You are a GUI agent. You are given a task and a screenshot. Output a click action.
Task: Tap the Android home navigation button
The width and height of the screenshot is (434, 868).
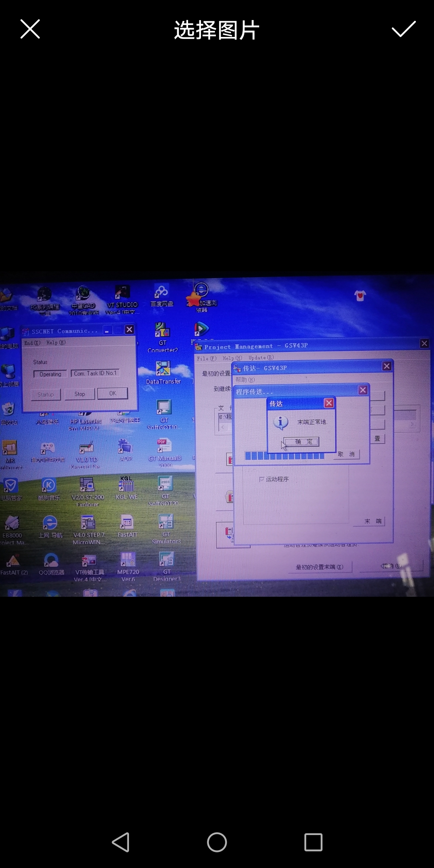click(x=217, y=842)
